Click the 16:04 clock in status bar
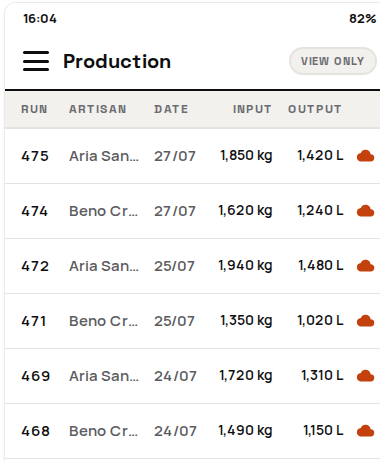The width and height of the screenshot is (380, 461). point(40,19)
